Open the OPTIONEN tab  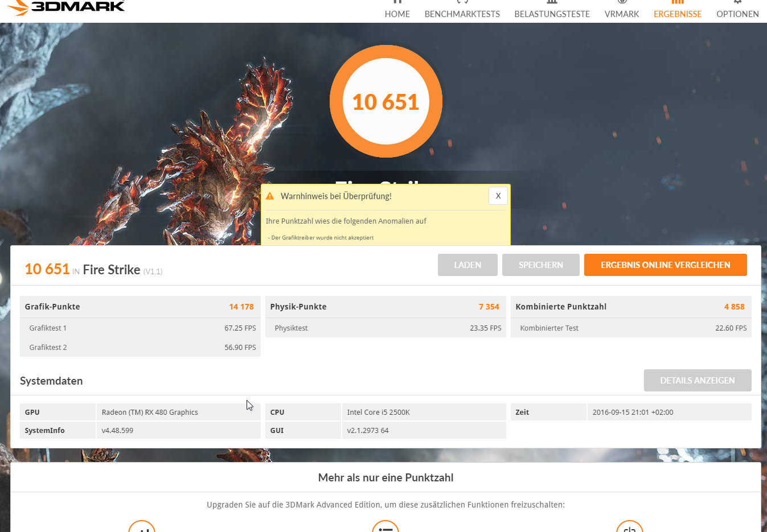tap(737, 14)
